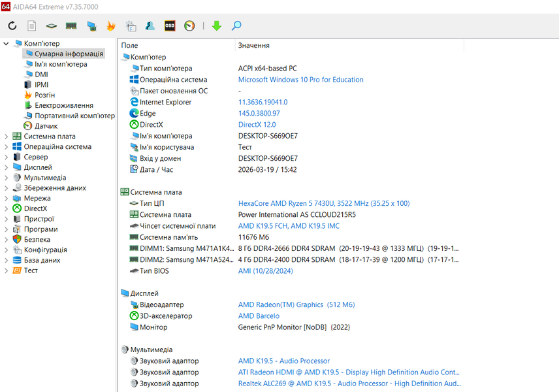Click the green download arrow icon
The image size is (559, 392).
point(216,25)
